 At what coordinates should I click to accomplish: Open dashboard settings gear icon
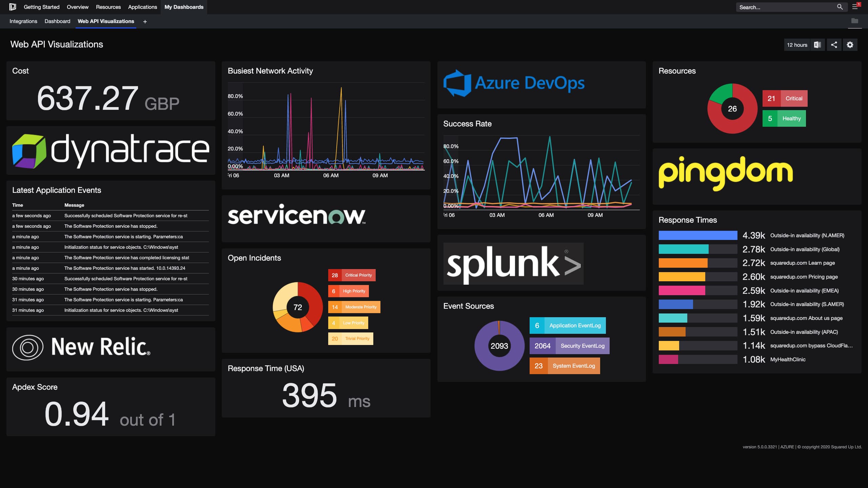click(850, 45)
